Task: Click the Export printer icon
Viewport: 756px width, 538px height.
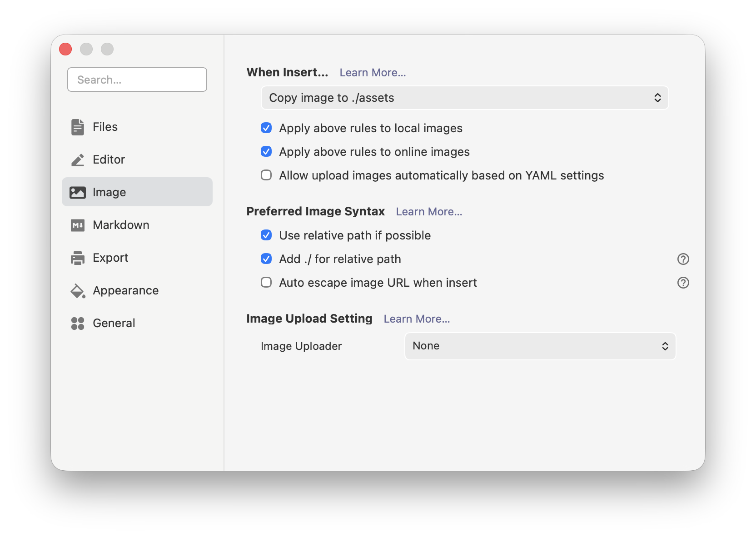Action: click(78, 257)
